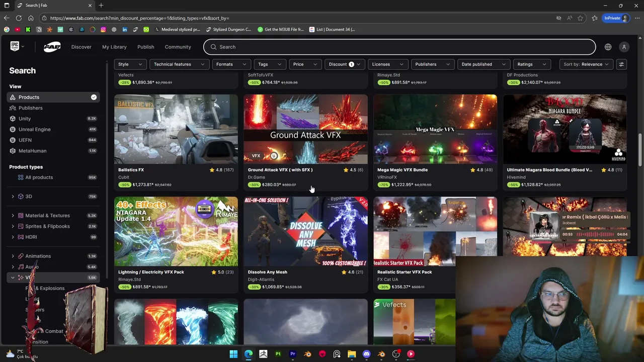Open the Instagram bookmark icon
644x362 pixels.
[103, 30]
